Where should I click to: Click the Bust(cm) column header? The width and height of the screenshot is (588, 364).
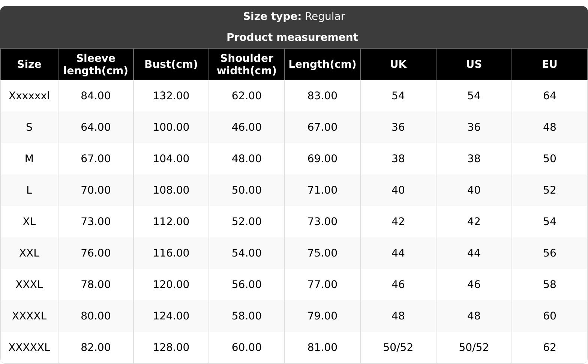171,64
